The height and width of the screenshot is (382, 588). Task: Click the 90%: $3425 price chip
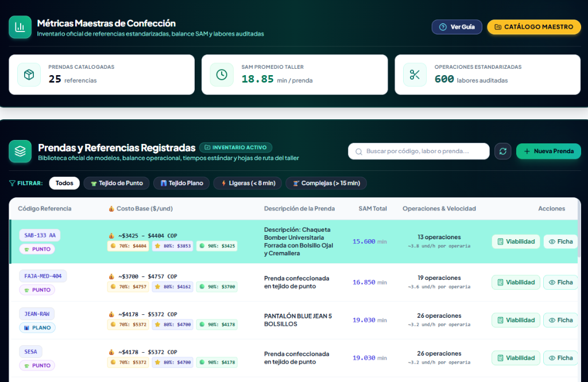216,246
